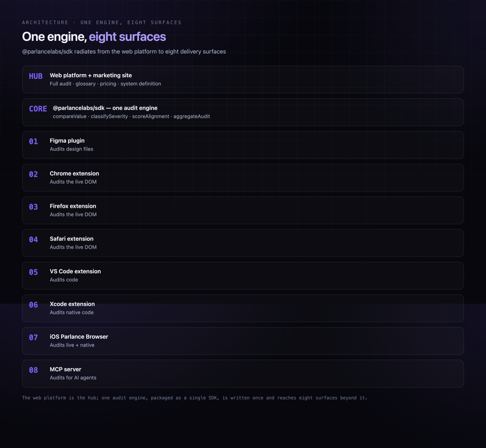Select the Firefox extension title
This screenshot has height=448, width=486.
[73, 206]
